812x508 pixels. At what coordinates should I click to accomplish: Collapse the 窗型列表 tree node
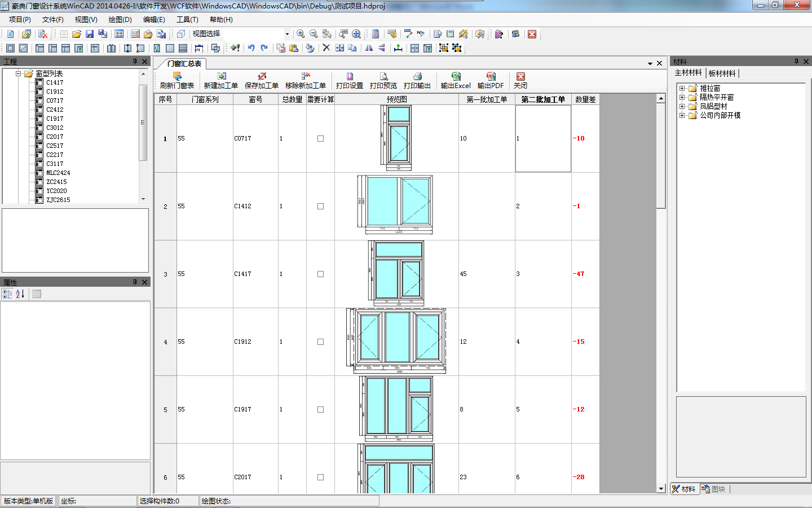(18, 73)
